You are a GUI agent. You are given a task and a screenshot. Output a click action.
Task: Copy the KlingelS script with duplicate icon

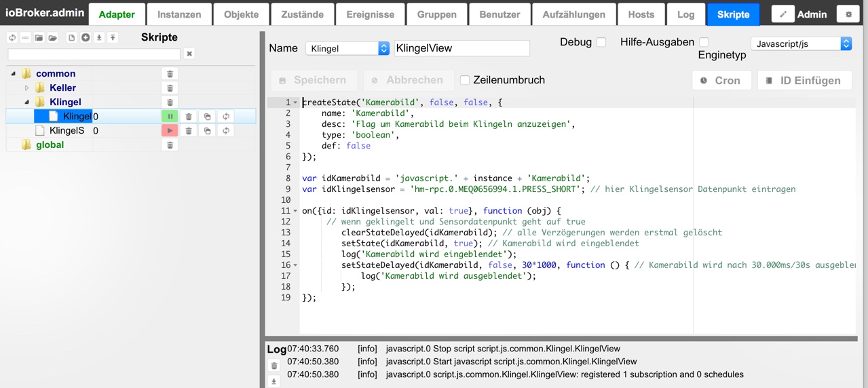[208, 131]
